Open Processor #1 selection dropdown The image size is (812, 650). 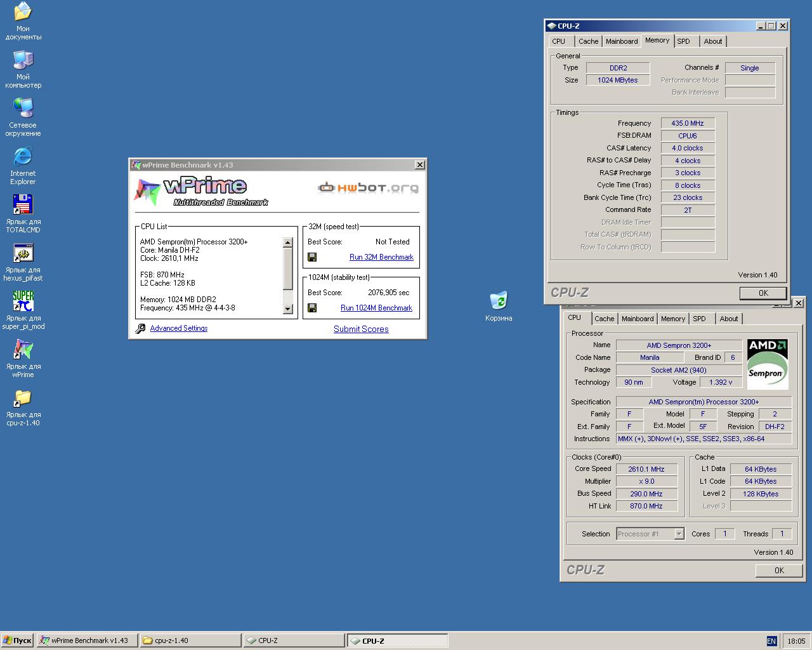pos(679,534)
